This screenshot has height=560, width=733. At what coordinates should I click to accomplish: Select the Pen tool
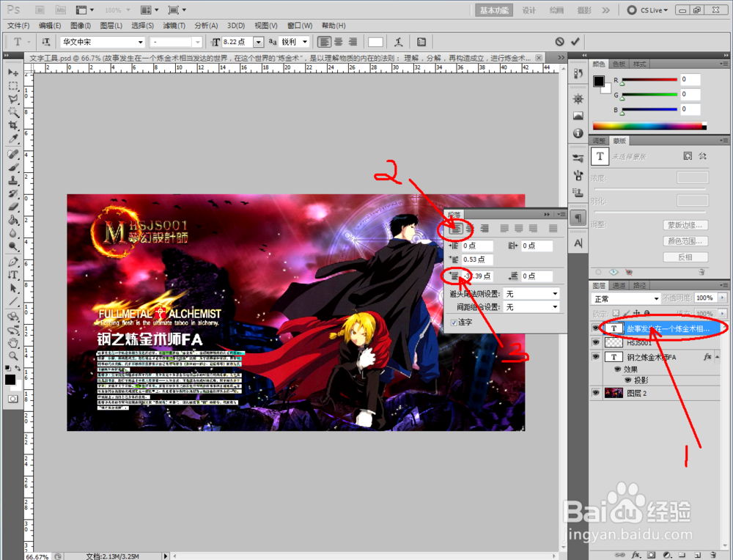13,261
